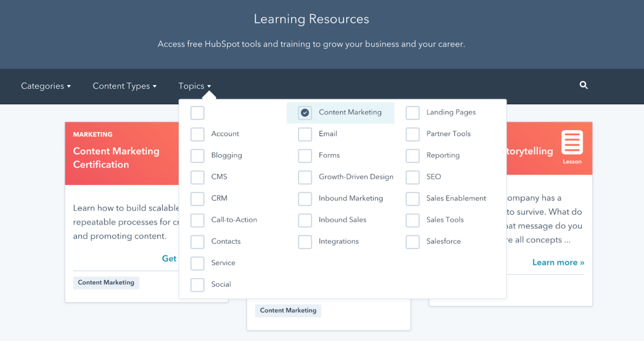Enable the Social topic filter

[197, 285]
